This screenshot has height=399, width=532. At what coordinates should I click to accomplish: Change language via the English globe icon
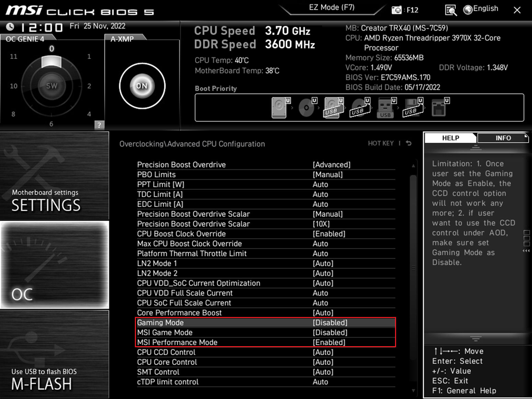[x=481, y=9]
